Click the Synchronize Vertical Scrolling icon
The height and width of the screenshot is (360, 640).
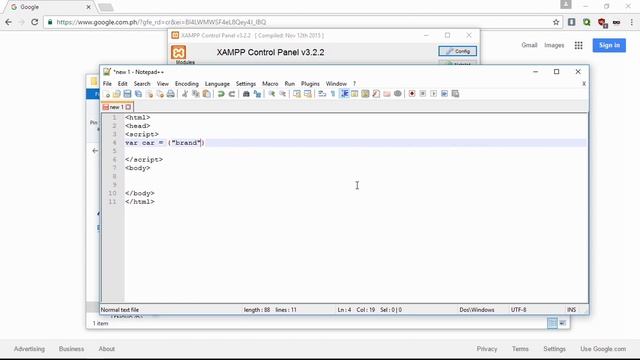[297, 94]
